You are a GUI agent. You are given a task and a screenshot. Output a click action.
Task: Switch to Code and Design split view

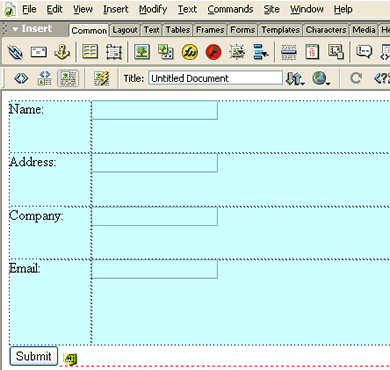45,78
